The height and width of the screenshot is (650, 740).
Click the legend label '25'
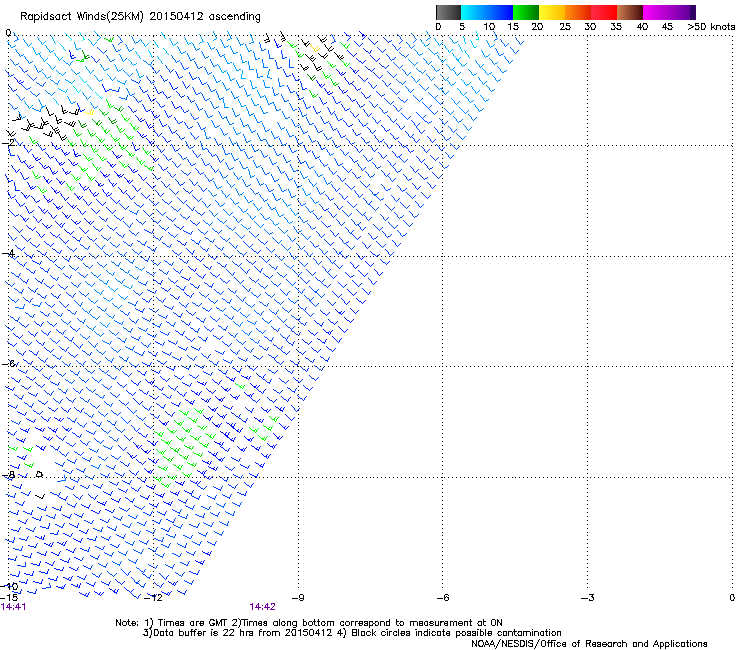click(565, 27)
